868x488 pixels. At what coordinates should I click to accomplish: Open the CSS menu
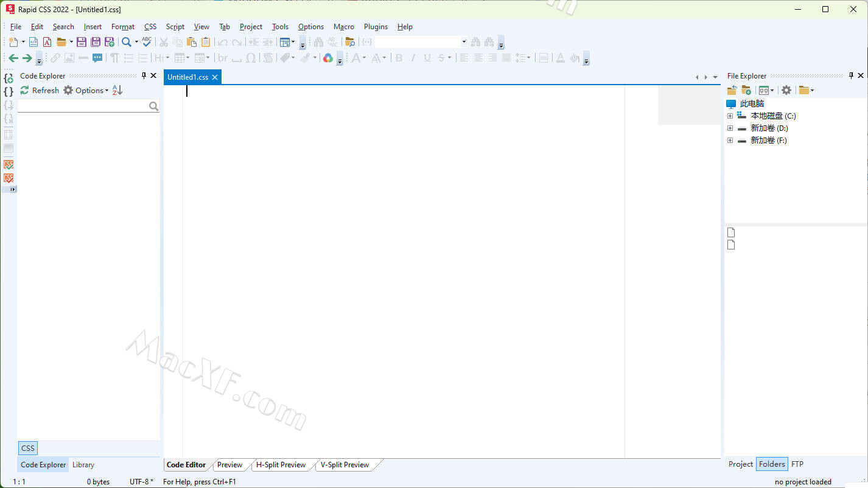(150, 27)
